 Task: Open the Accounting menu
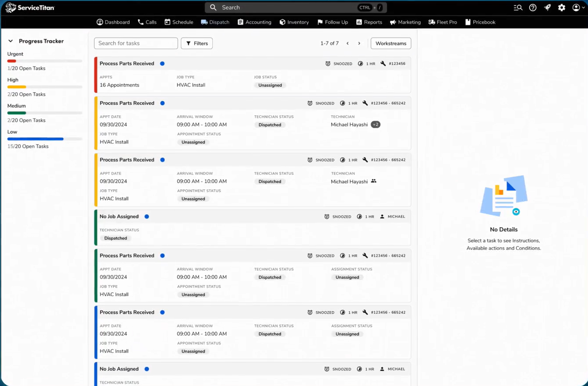(254, 22)
